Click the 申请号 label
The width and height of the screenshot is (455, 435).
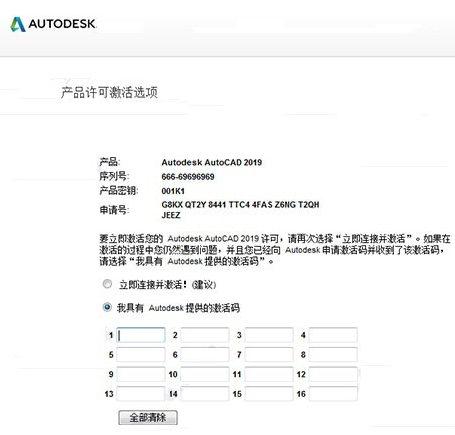coord(114,210)
